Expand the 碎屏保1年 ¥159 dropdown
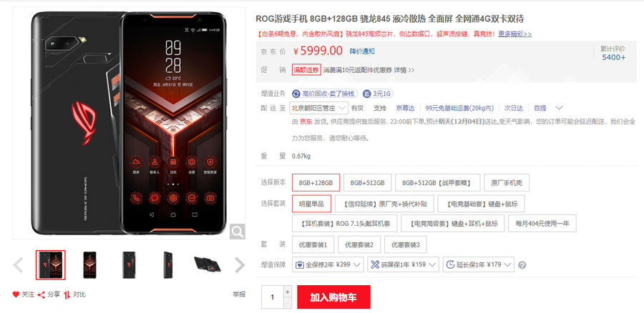 coord(404,264)
